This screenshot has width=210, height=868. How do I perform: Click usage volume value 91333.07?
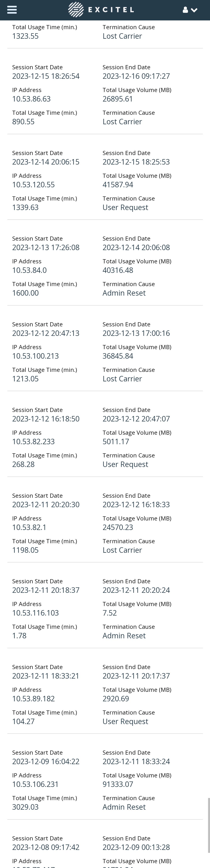[x=118, y=784]
